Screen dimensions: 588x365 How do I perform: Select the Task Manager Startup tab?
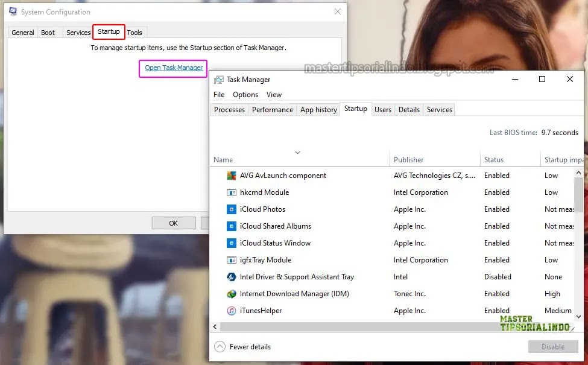tap(355, 109)
